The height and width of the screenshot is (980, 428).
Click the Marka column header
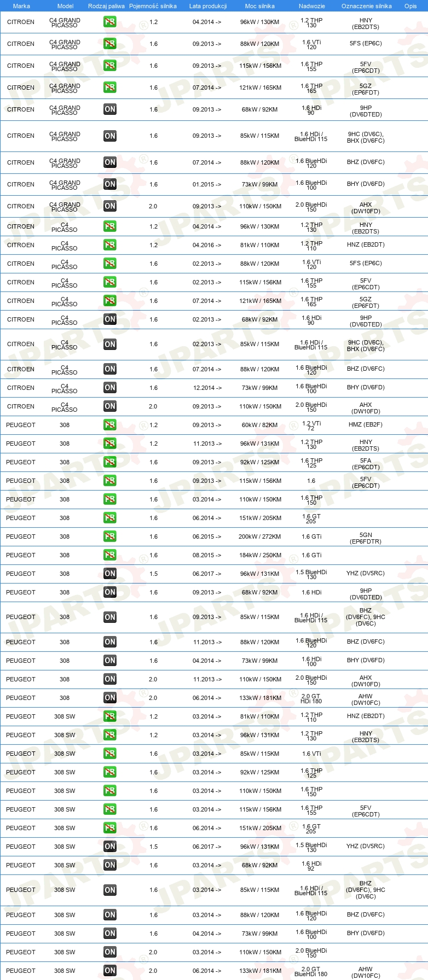[x=21, y=6]
